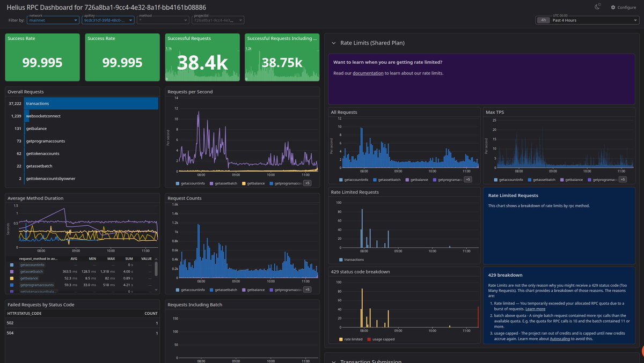
Task: Select transactions bar in Overall Requests
Action: pyautogui.click(x=91, y=103)
